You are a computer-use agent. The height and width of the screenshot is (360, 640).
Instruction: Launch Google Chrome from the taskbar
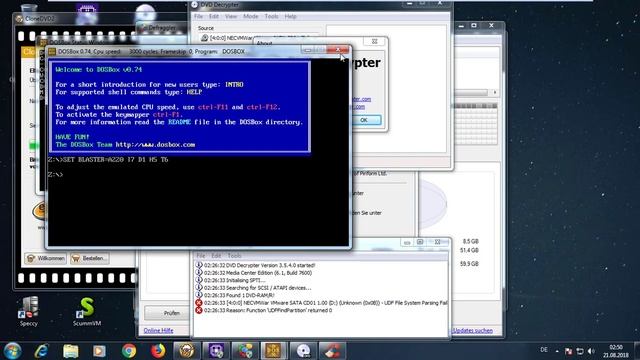tap(129, 351)
